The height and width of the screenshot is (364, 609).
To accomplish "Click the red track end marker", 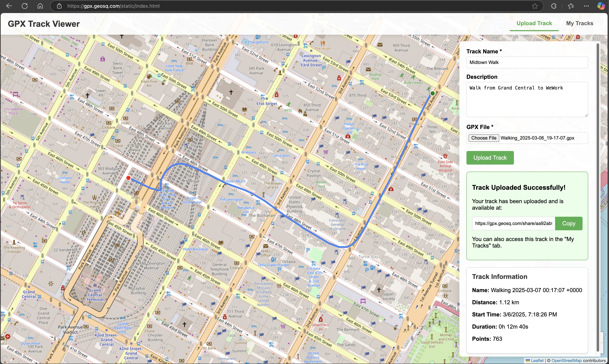I will (x=128, y=178).
